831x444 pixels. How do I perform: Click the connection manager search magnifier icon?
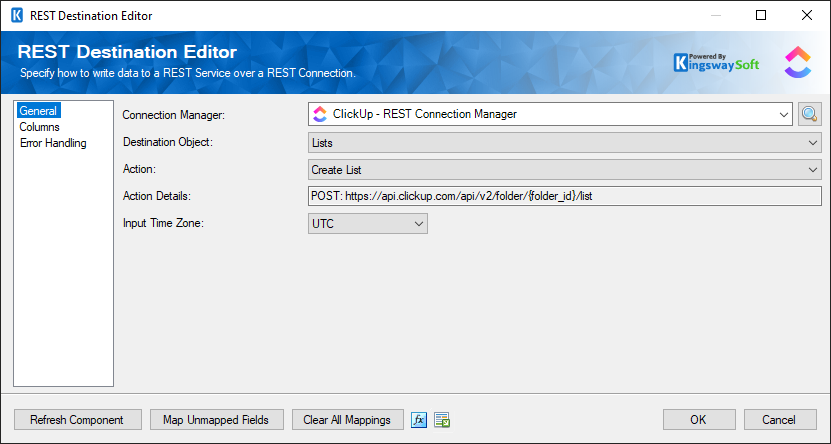809,114
